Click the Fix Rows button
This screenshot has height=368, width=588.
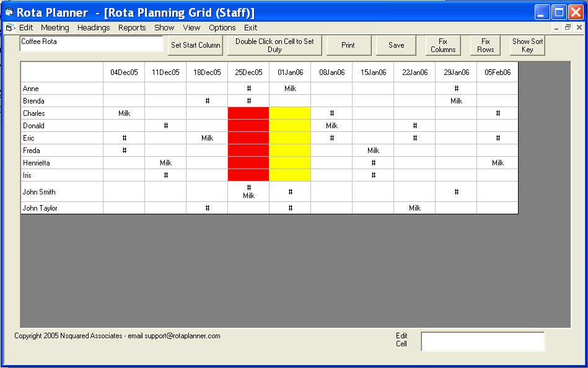[486, 45]
